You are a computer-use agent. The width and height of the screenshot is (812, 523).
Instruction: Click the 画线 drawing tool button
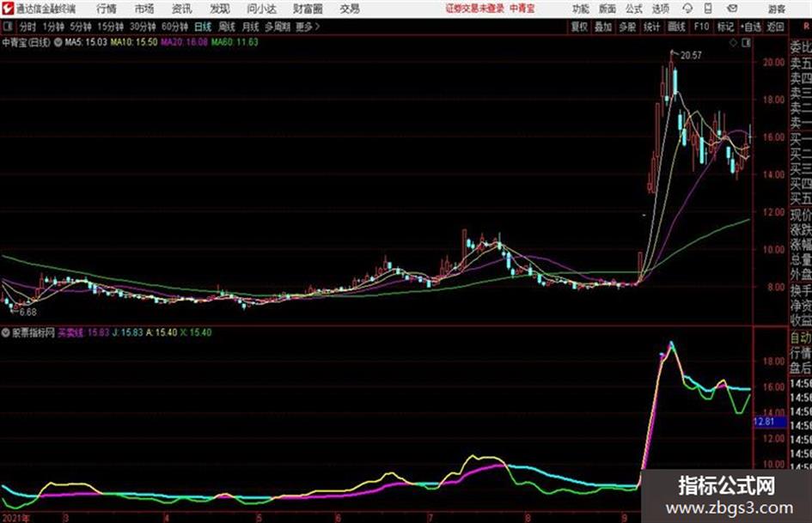tap(676, 27)
